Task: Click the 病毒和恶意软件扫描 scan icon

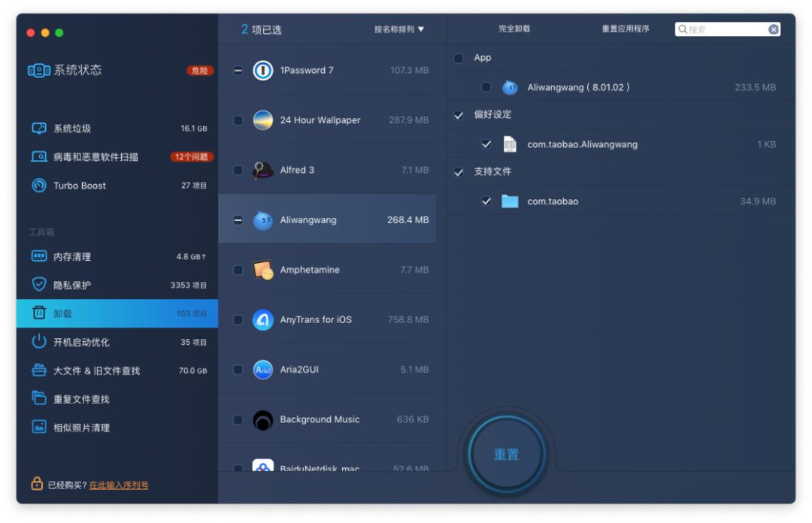Action: tap(39, 156)
